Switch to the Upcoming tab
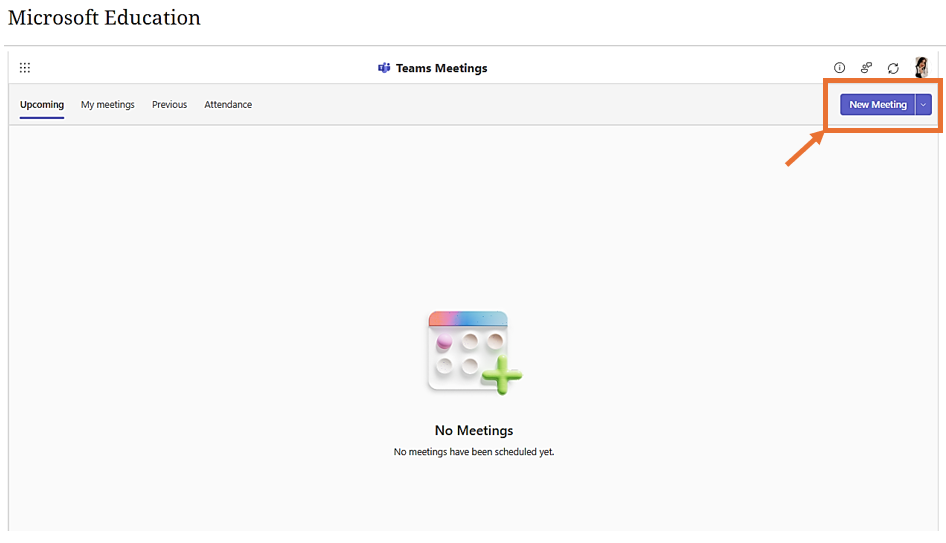Screen dimensions: 946x543 tap(42, 104)
